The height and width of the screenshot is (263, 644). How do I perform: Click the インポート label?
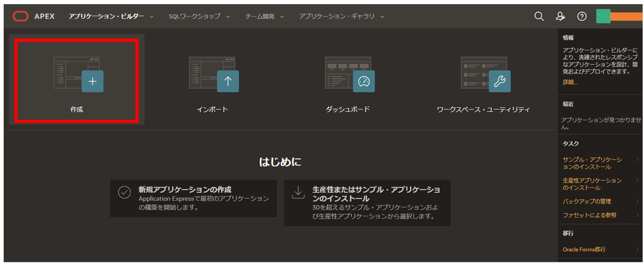tap(212, 110)
